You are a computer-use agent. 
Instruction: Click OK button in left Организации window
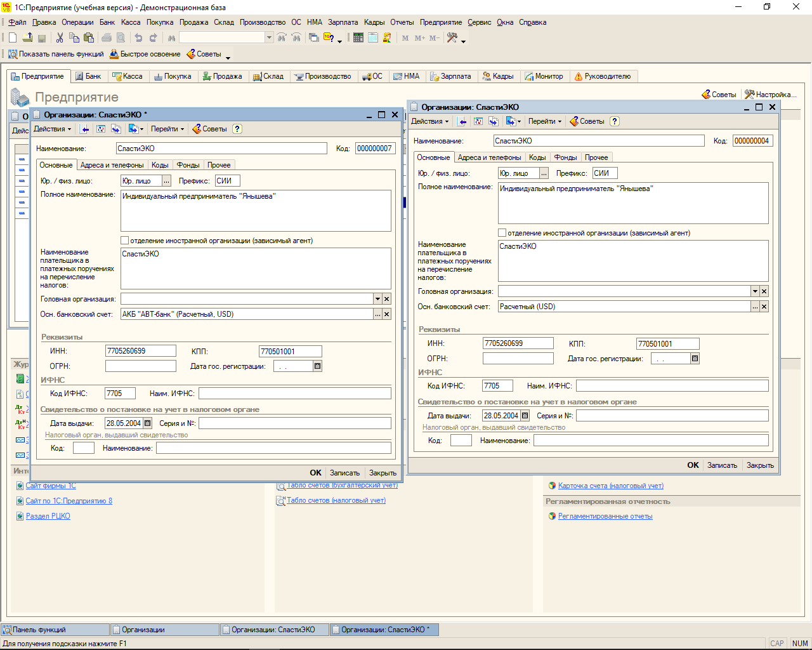pyautogui.click(x=315, y=473)
